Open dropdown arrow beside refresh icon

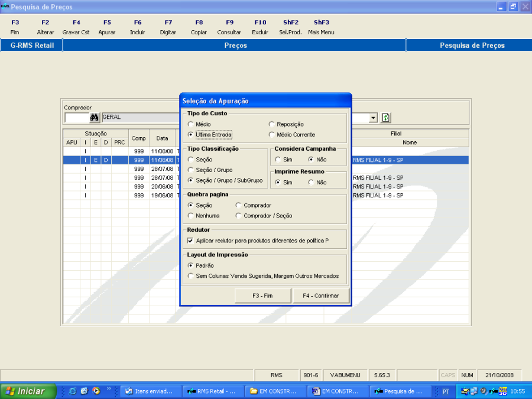point(373,118)
